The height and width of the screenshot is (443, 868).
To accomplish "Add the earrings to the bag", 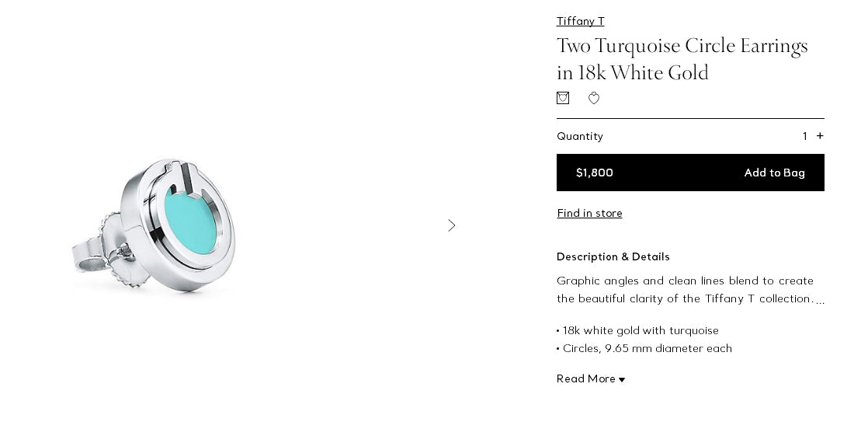I will tap(774, 173).
